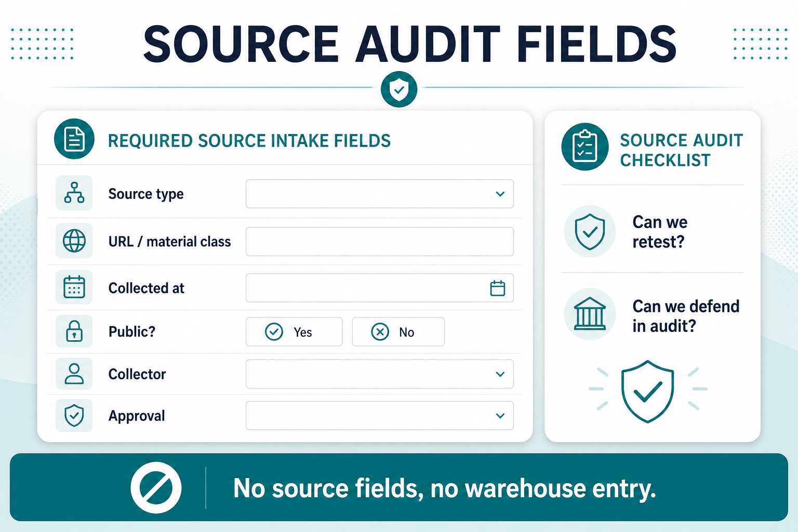798x532 pixels.
Task: Open the Approval dropdown chevron
Action: (500, 416)
